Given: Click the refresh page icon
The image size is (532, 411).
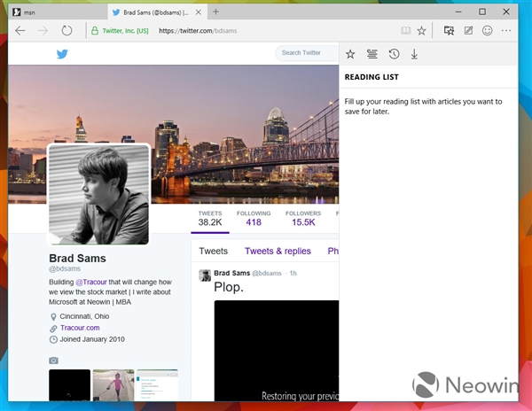Looking at the screenshot, I should [x=66, y=30].
